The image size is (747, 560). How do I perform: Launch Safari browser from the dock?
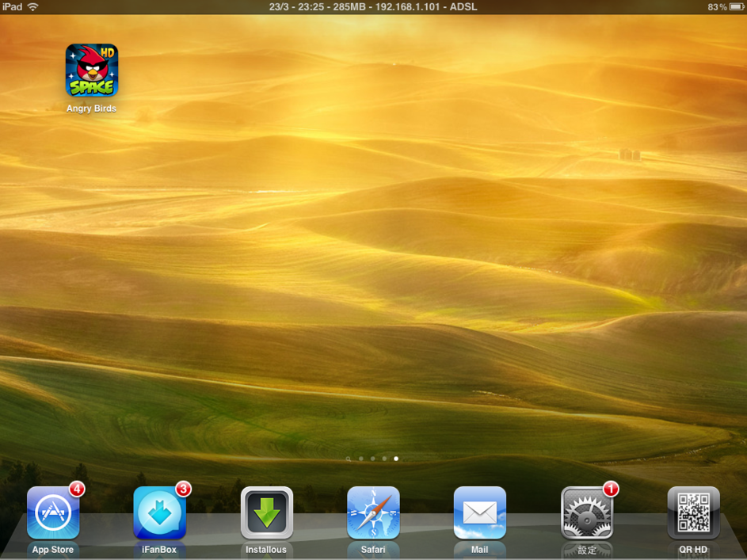pos(373,512)
